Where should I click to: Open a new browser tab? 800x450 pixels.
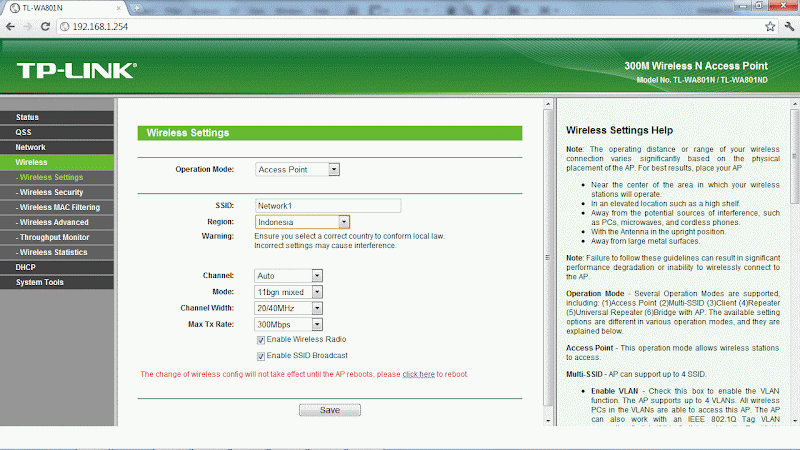coord(136,8)
